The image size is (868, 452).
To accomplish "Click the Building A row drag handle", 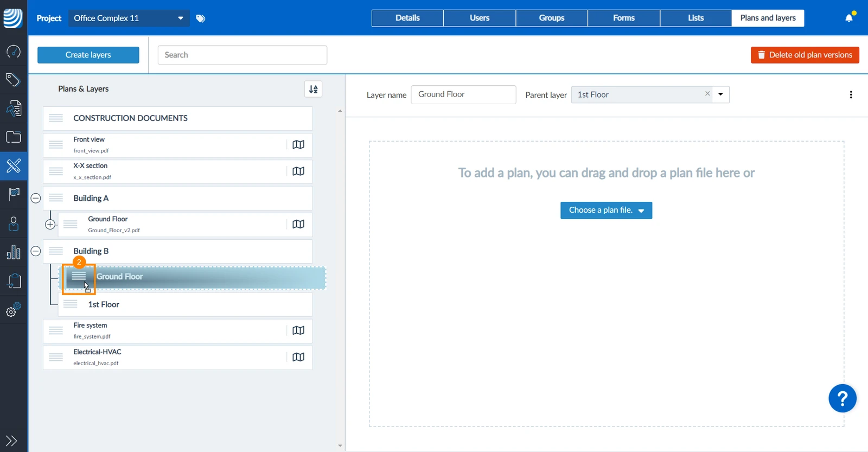I will pyautogui.click(x=56, y=199).
